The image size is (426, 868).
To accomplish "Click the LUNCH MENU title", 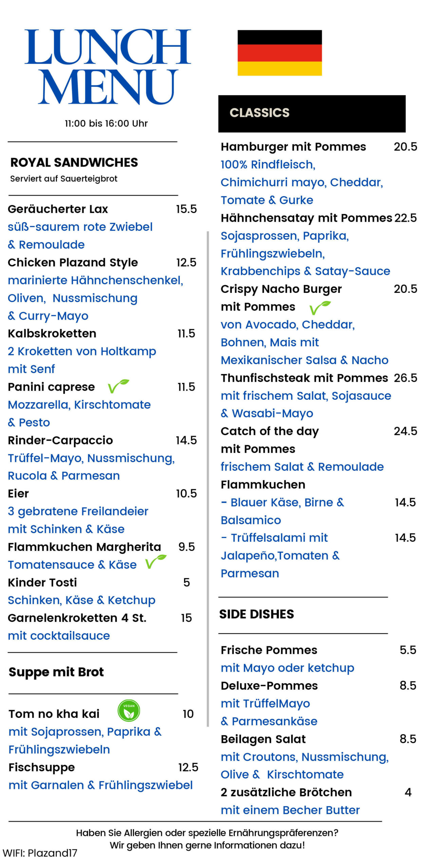I will point(108,66).
